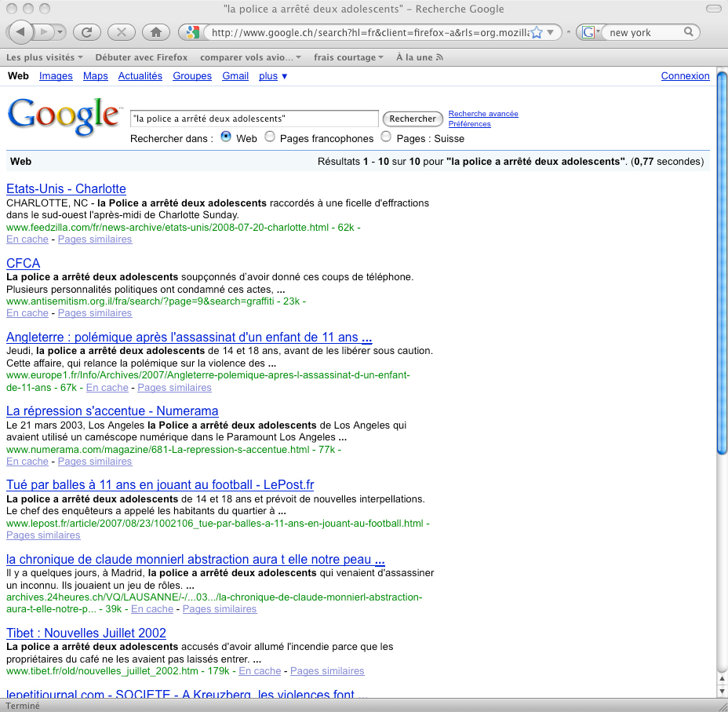Screen dimensions: 728x712
Task: Open the address bar history dropdown arrow
Action: pyautogui.click(x=551, y=32)
